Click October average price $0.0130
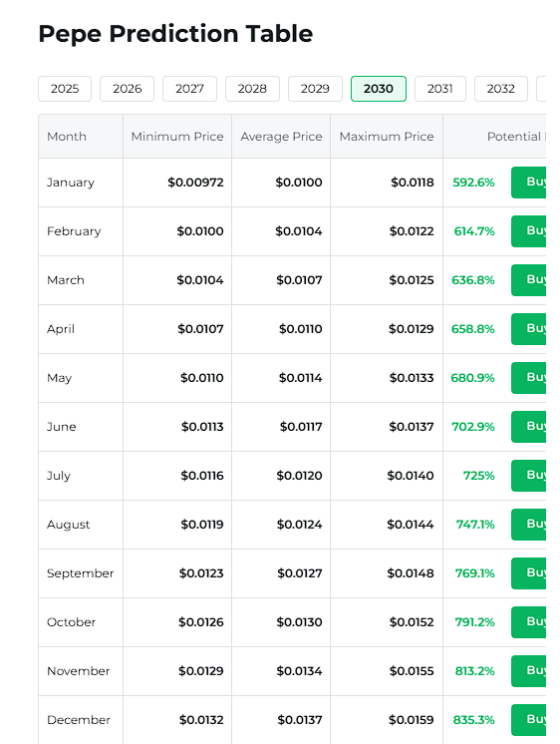 299,622
